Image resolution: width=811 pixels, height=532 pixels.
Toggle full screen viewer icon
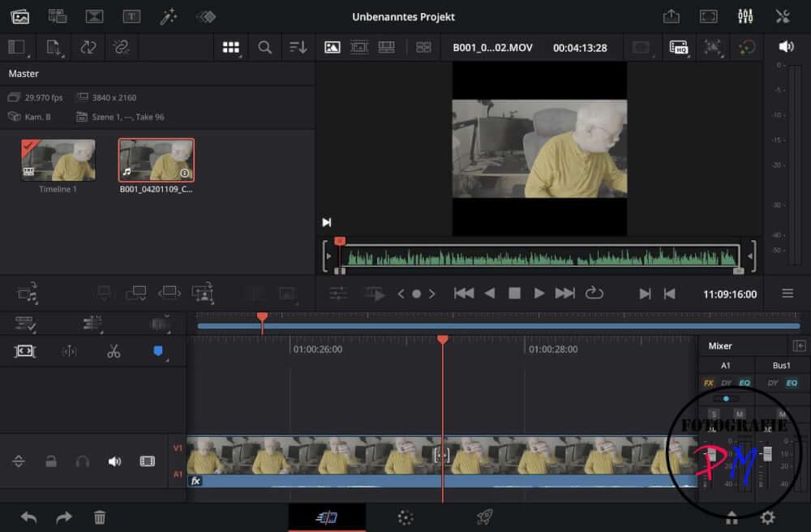709,16
